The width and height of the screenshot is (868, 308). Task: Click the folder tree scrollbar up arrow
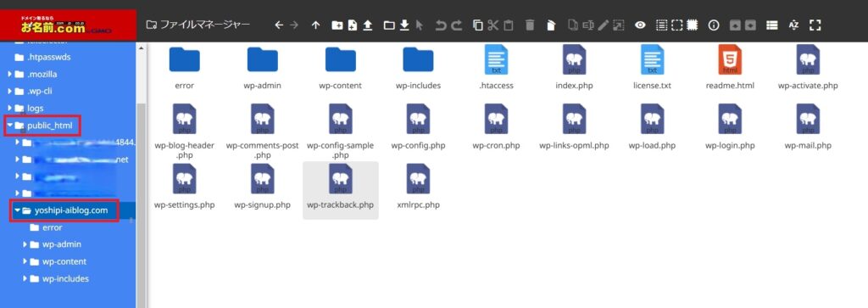[x=141, y=48]
